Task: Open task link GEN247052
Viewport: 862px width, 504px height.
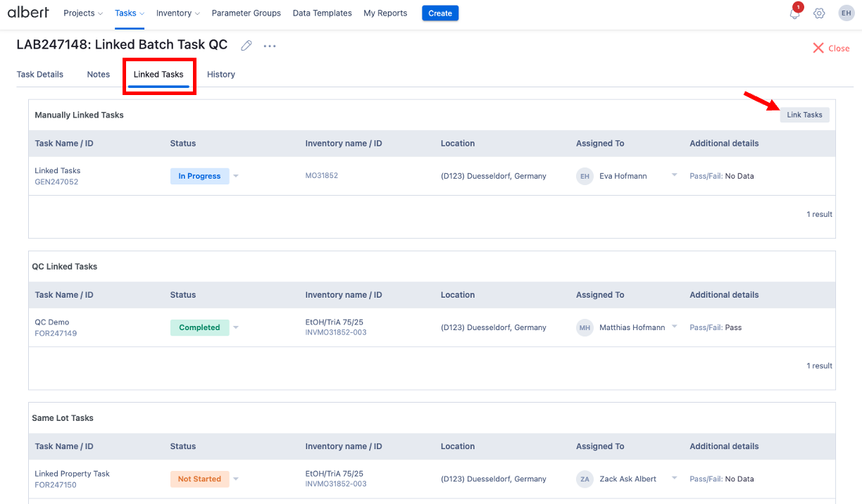Action: 56,182
